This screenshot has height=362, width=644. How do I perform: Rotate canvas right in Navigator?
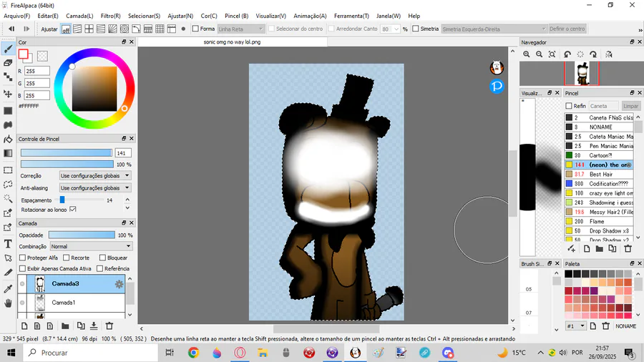click(x=593, y=54)
